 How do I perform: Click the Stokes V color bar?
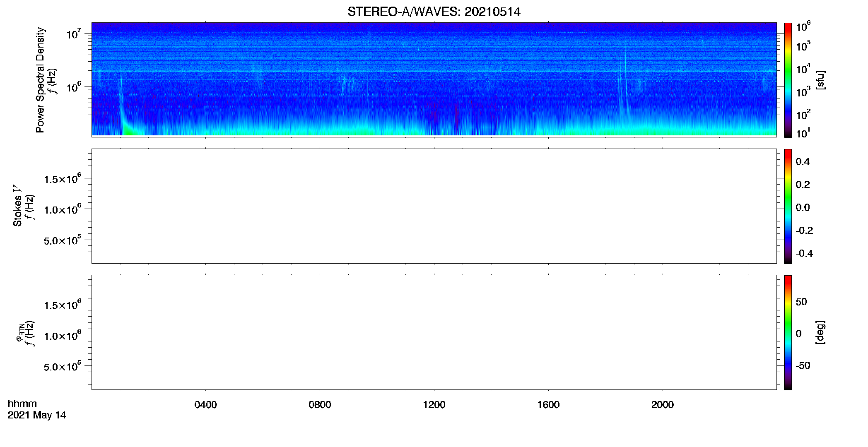(x=788, y=206)
